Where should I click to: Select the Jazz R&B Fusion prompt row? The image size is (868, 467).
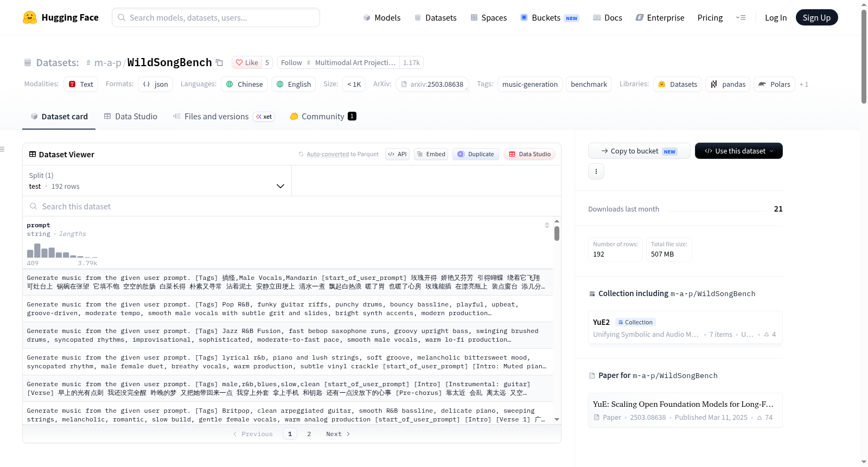[288, 335]
